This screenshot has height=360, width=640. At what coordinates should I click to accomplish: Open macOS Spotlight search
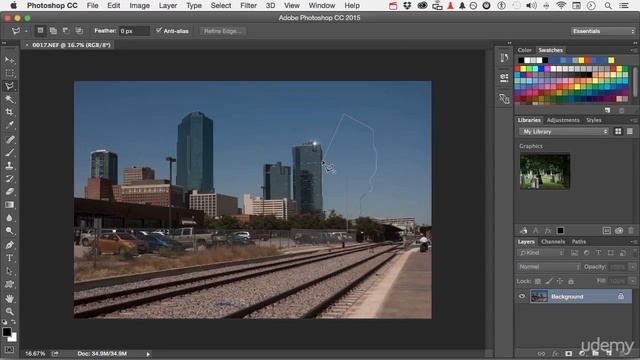[x=608, y=6]
